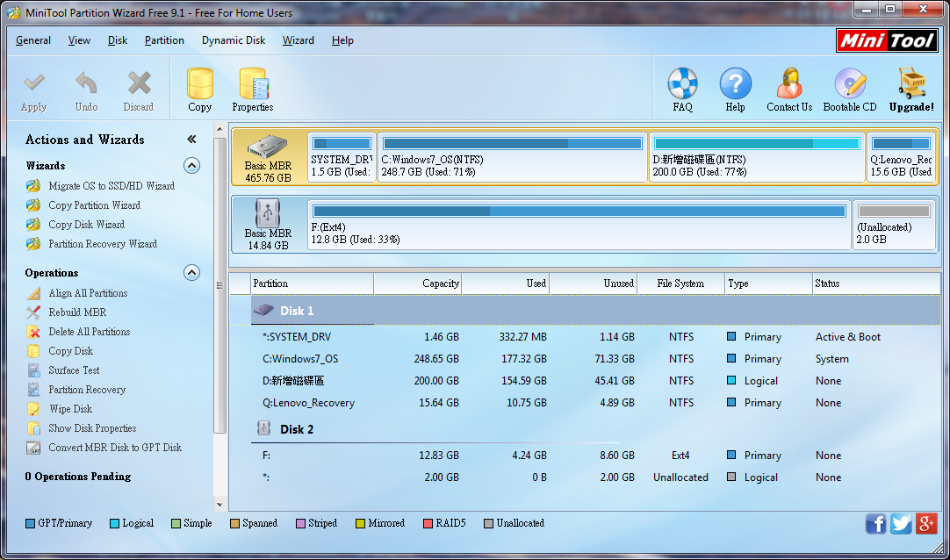Image resolution: width=950 pixels, height=560 pixels.
Task: Open the Disk menu
Action: [118, 40]
